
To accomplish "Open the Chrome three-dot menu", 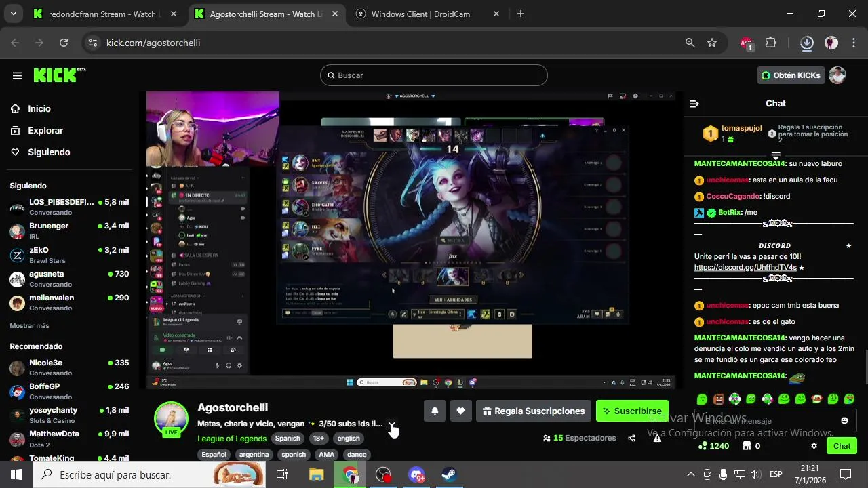I will pos(853,43).
